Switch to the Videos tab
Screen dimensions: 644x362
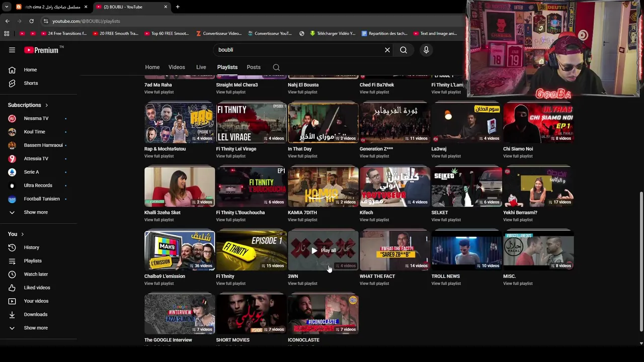point(177,67)
